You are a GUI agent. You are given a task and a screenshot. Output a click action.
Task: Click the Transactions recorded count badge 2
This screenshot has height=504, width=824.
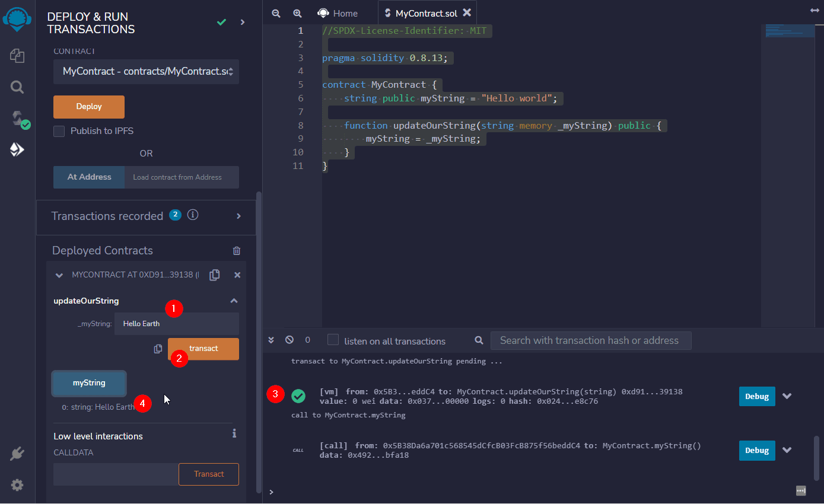tap(175, 215)
